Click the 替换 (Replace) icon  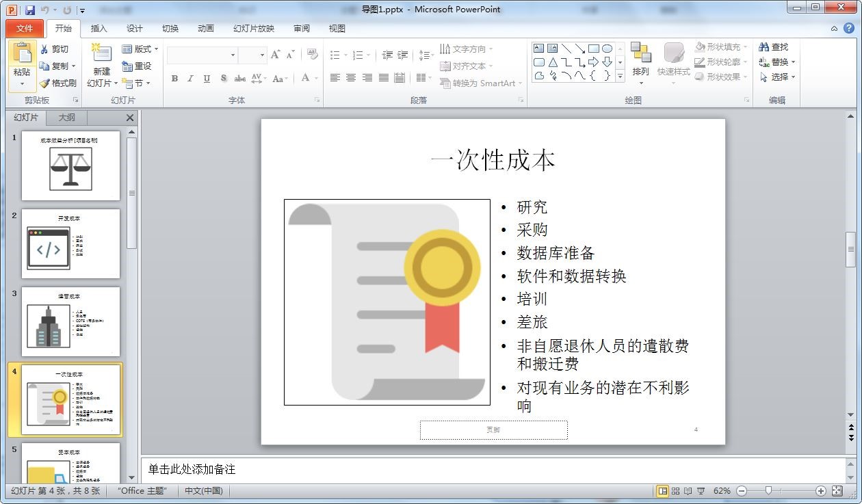coord(776,62)
